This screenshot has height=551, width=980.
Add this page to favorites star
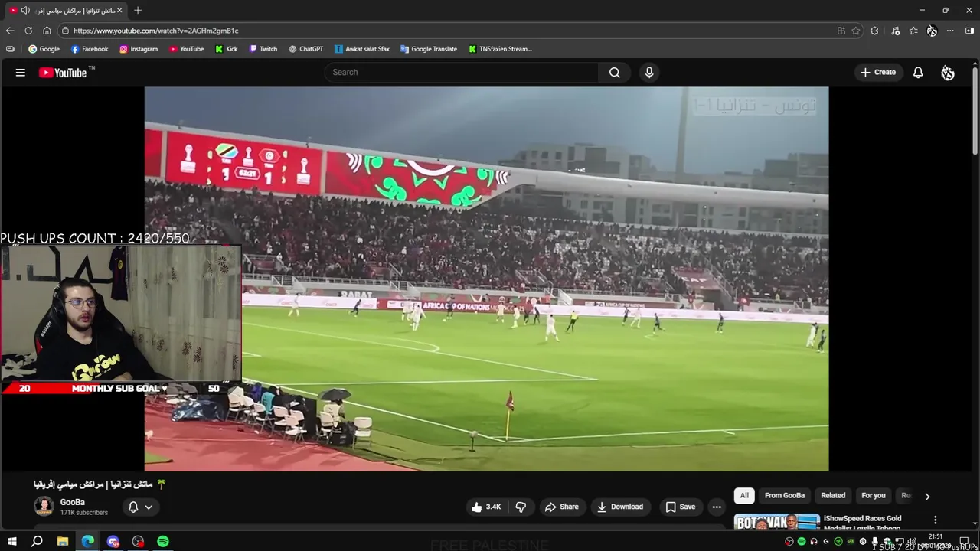[856, 31]
